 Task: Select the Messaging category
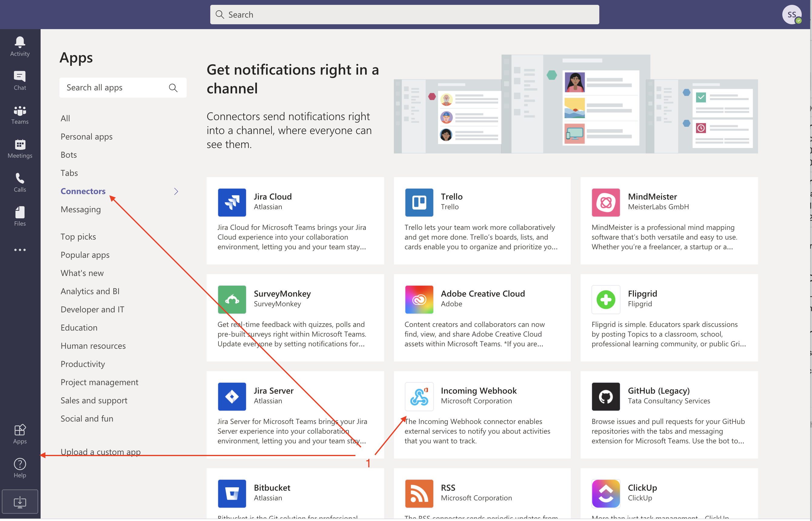pyautogui.click(x=81, y=210)
